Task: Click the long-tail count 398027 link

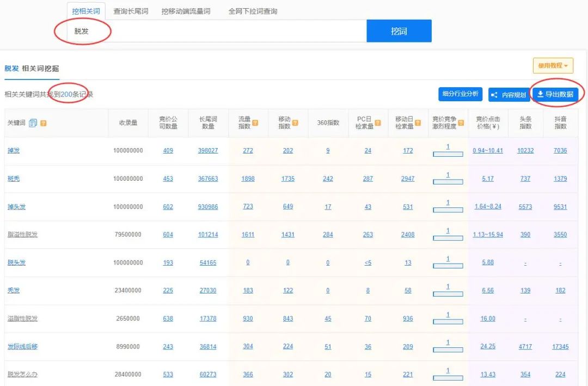Action: [208, 150]
